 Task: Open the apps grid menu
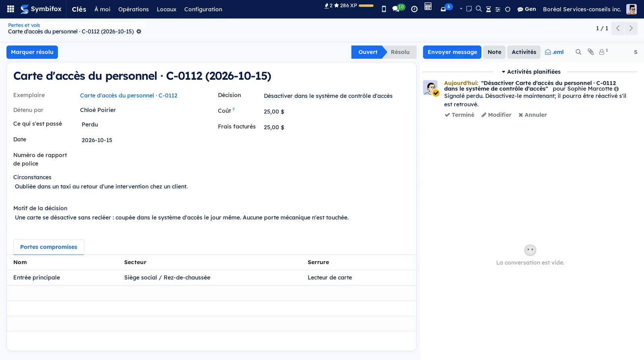(11, 9)
